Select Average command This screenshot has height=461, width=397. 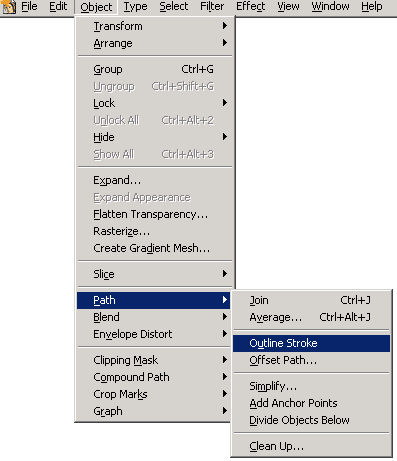click(x=311, y=317)
